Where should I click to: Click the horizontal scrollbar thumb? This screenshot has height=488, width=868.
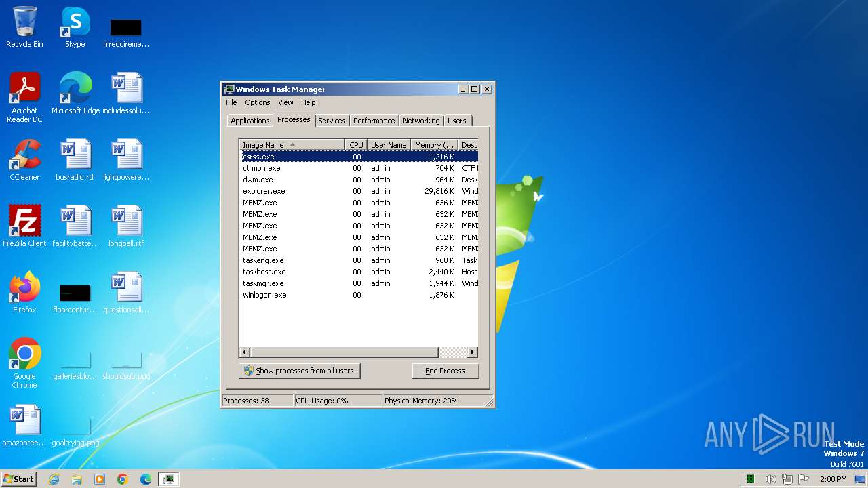(x=344, y=352)
